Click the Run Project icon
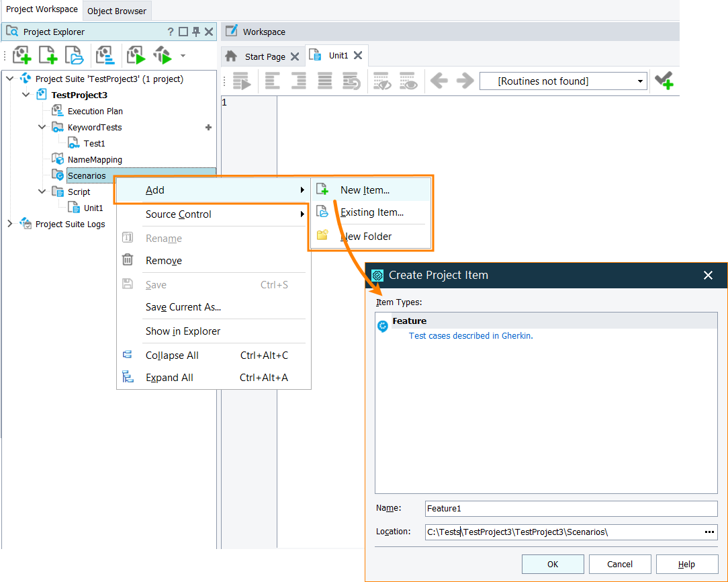 point(136,55)
